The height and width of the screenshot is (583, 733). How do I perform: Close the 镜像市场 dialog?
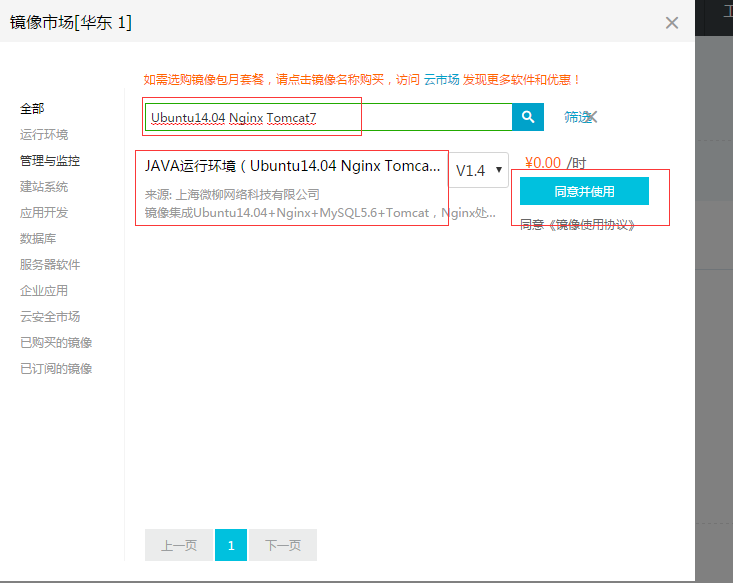coord(672,22)
